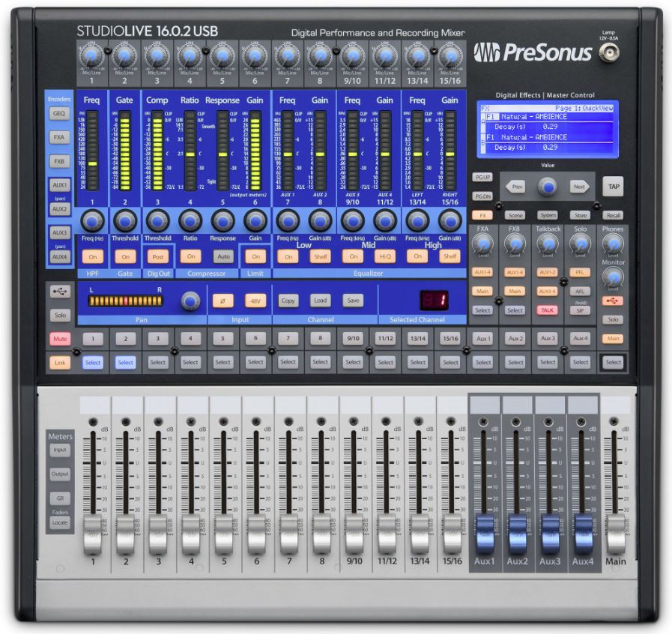672x634 pixels.
Task: Click the Pan knob
Action: pos(191,301)
